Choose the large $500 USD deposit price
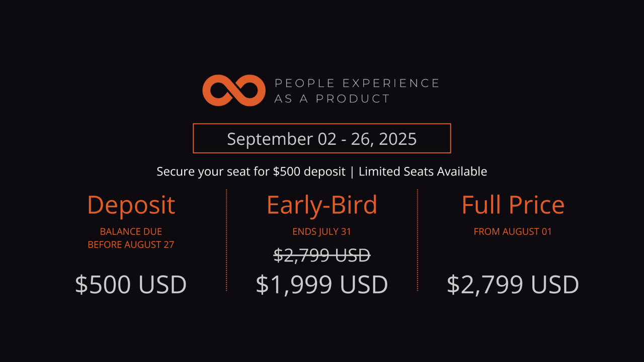The height and width of the screenshot is (362, 644). coord(131,285)
